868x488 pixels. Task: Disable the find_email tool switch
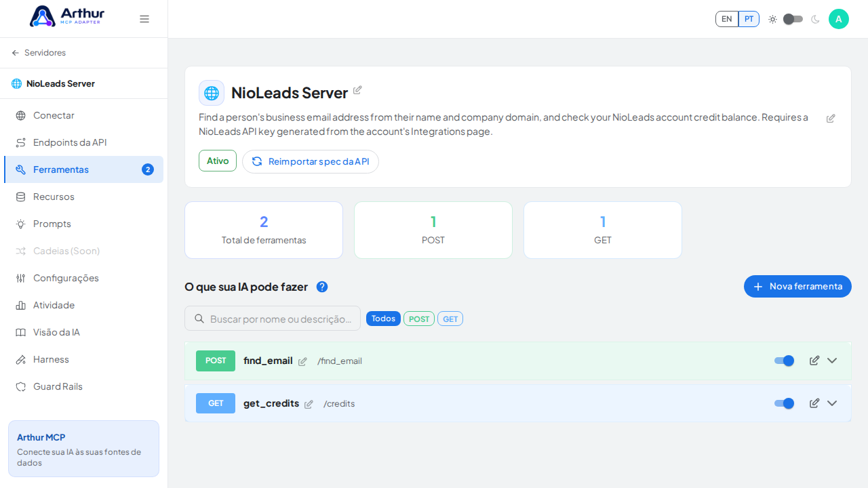pos(784,361)
